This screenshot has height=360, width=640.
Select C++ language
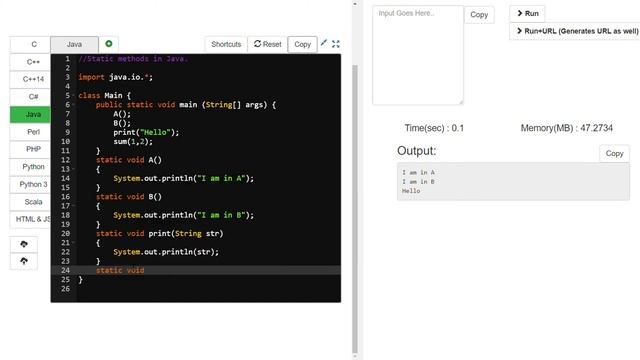tap(33, 62)
